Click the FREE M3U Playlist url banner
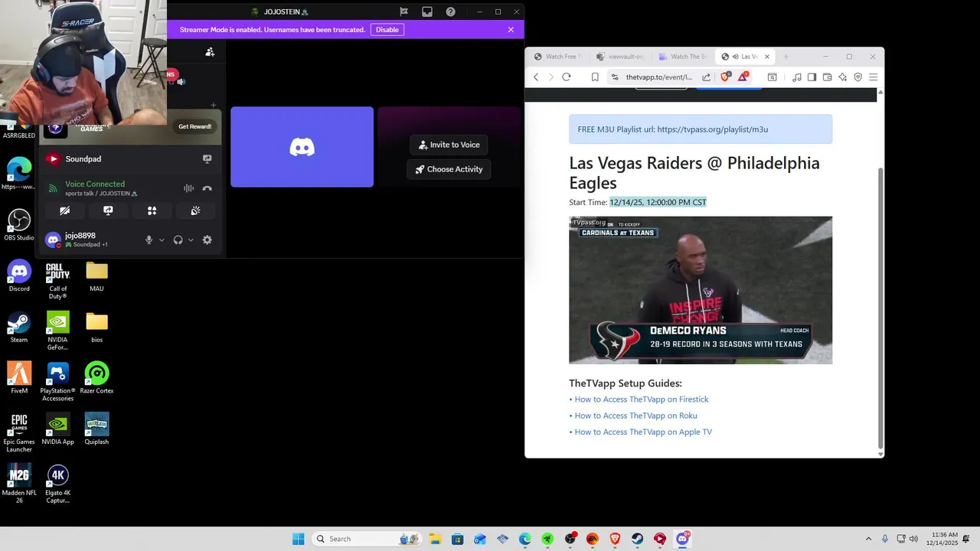This screenshot has height=551, width=980. 701,129
